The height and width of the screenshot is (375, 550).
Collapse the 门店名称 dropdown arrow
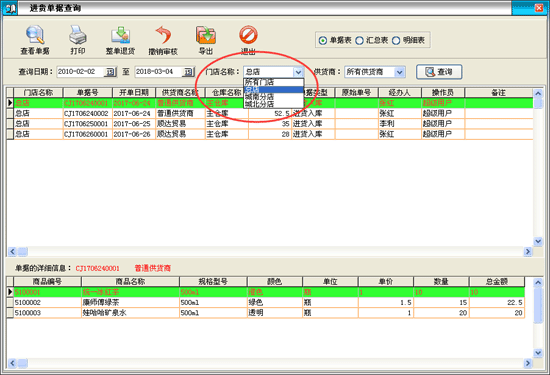(x=298, y=72)
